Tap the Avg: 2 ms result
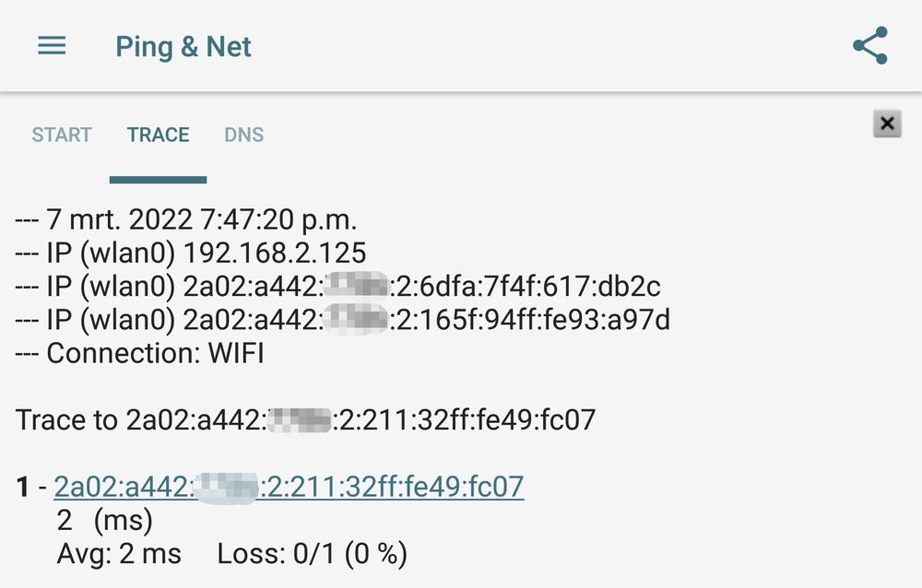Viewport: 922px width, 588px height. pyautogui.click(x=119, y=554)
